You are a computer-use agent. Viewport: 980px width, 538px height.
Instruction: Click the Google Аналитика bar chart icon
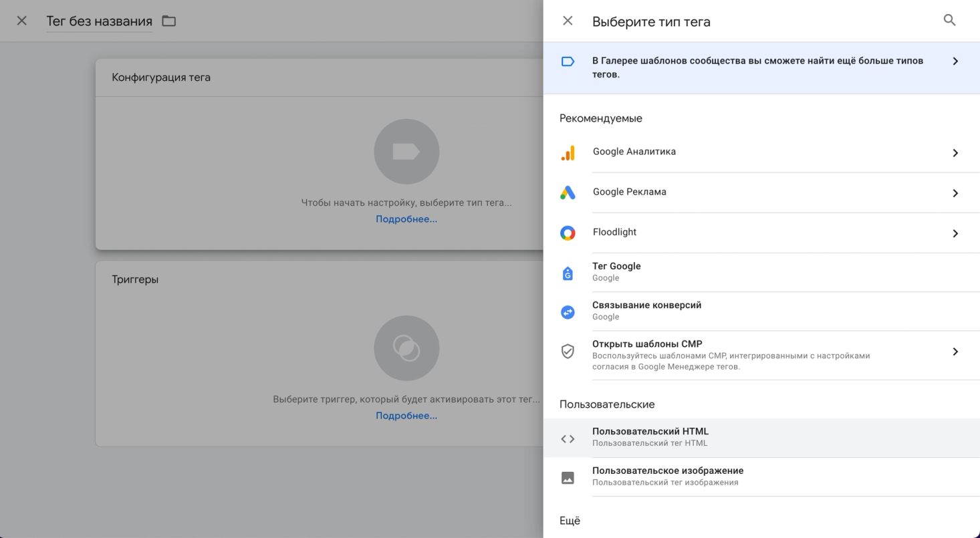point(568,152)
